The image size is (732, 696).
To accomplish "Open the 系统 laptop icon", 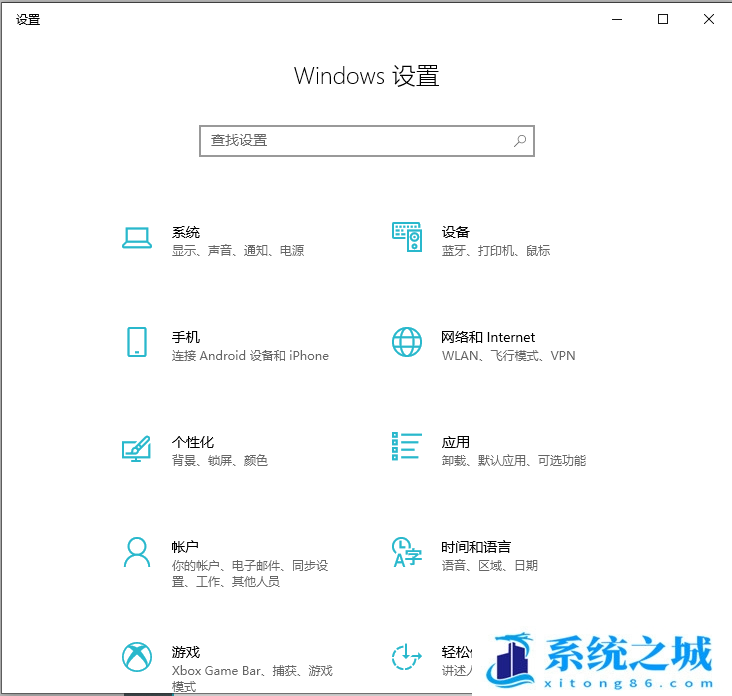I will coord(137,238).
